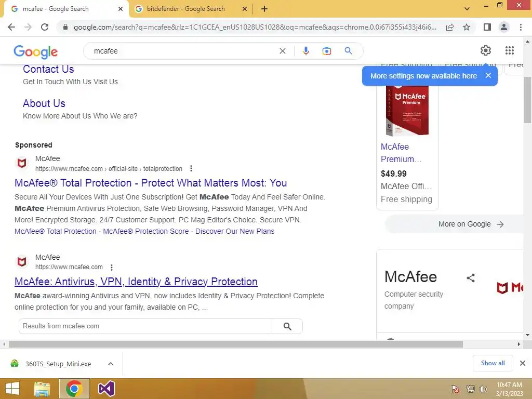Open McAfee: Antivirus, VPN, Identity result
532x399 pixels.
coord(136,282)
